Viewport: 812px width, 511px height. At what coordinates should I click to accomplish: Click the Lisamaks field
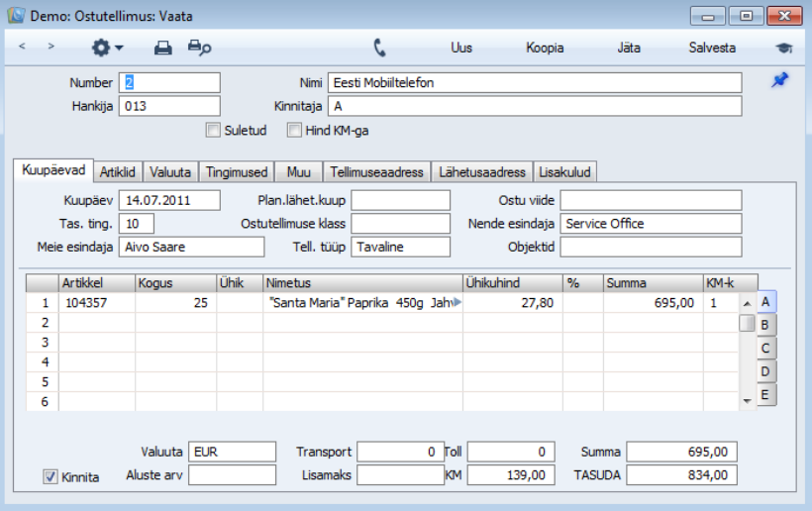[400, 474]
